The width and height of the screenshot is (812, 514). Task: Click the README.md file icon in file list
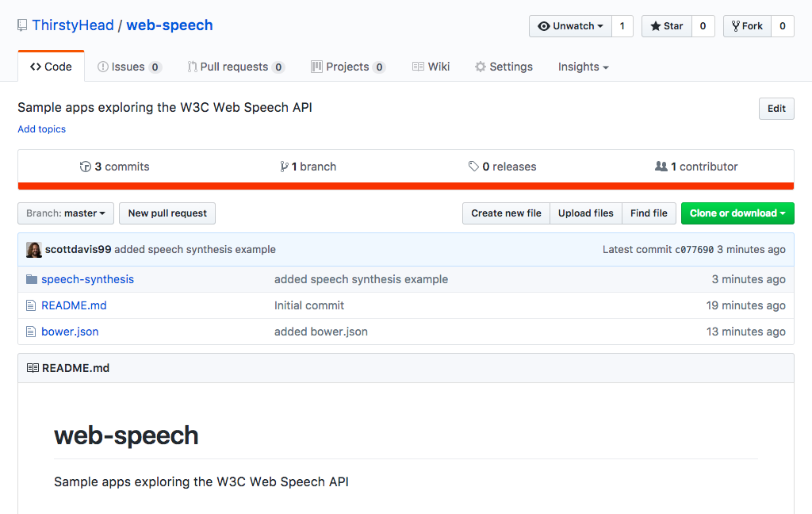31,305
